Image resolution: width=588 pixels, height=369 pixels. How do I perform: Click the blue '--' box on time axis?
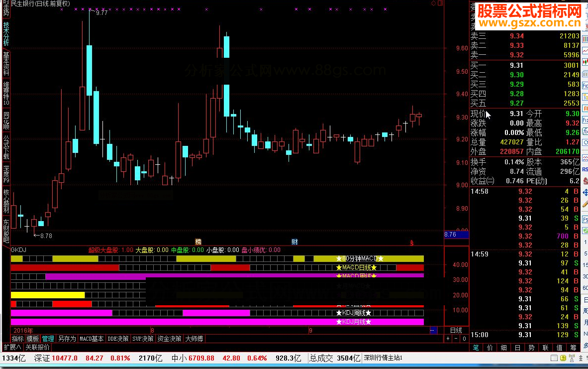[x=433, y=330]
